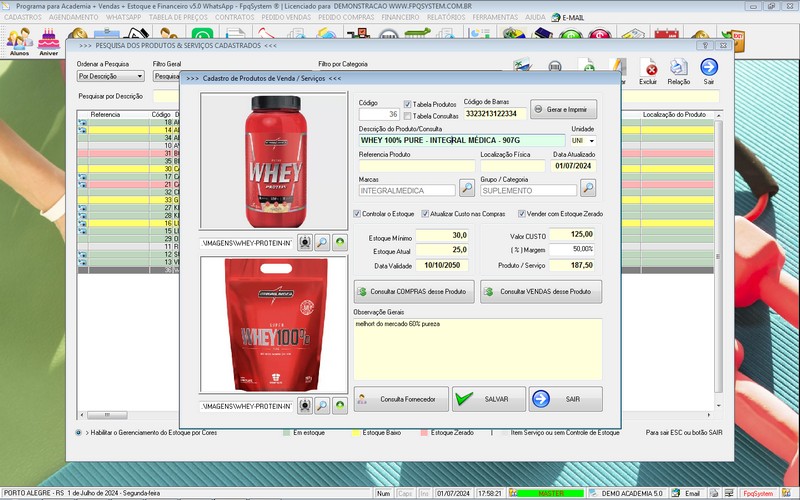This screenshot has height=500, width=800.
Task: Open the Filtro Geral dropdown
Action: [x=166, y=76]
